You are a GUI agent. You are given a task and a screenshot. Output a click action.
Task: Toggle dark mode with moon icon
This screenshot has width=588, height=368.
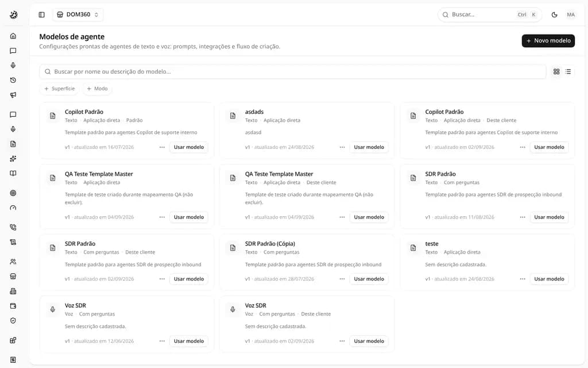[554, 14]
